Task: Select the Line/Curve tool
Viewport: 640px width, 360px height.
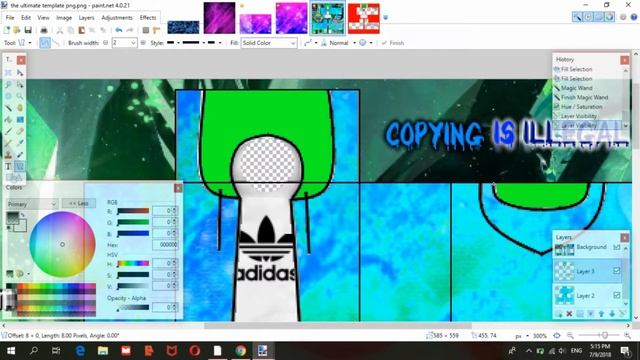Action: point(20,166)
